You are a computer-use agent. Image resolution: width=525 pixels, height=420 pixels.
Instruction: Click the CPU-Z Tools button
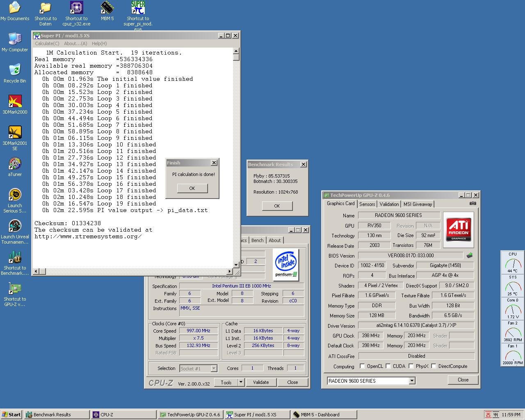(x=226, y=382)
